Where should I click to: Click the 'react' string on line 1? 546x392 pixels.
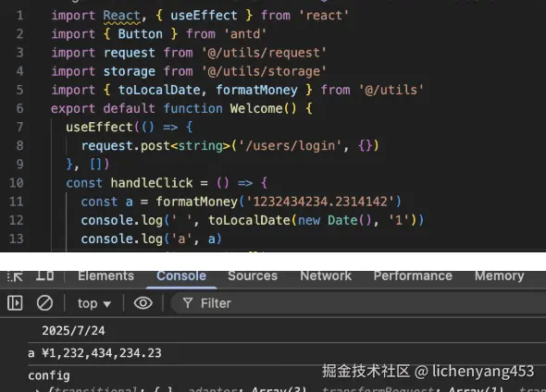pyautogui.click(x=324, y=16)
